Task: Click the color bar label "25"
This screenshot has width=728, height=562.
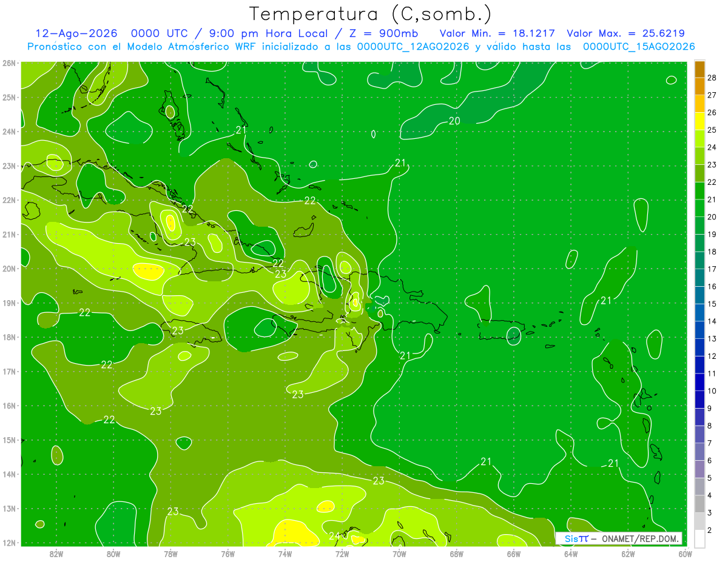Action: point(712,130)
